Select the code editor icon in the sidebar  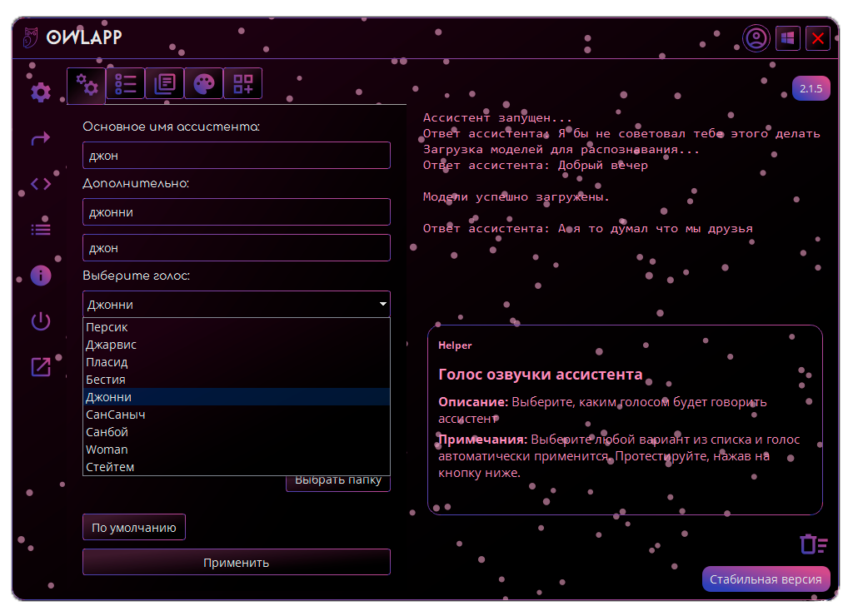tap(39, 184)
